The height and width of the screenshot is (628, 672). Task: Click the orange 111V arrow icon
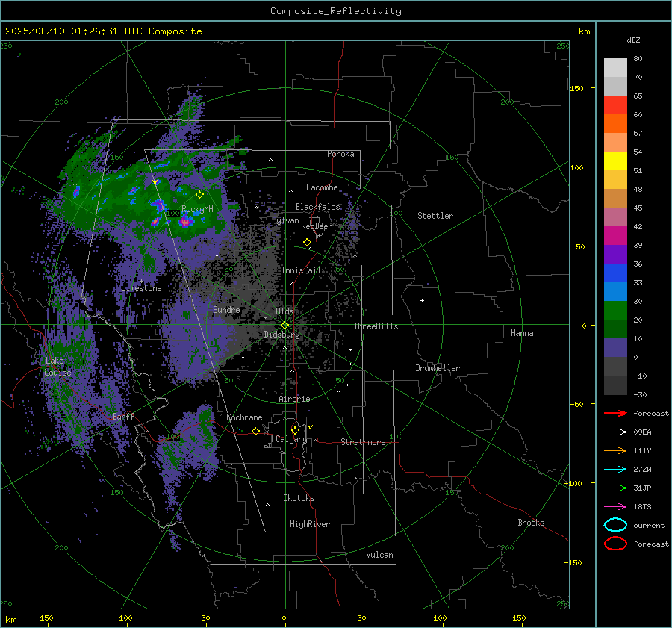(x=615, y=450)
